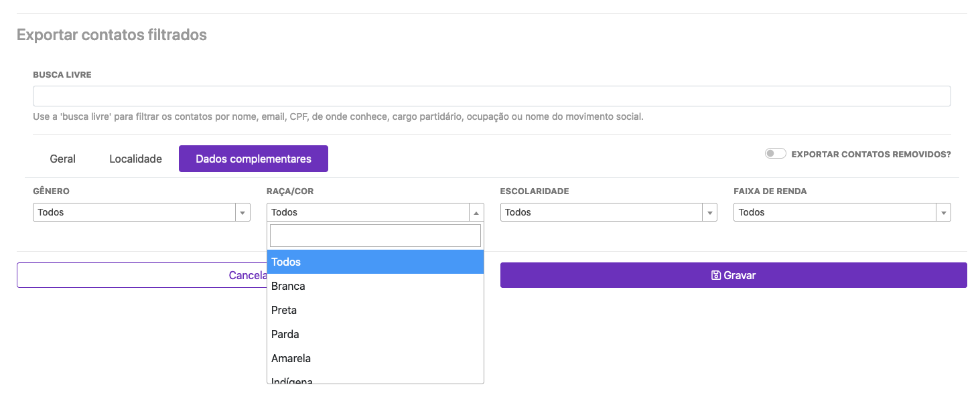Switch to the Geral tab

tap(62, 159)
